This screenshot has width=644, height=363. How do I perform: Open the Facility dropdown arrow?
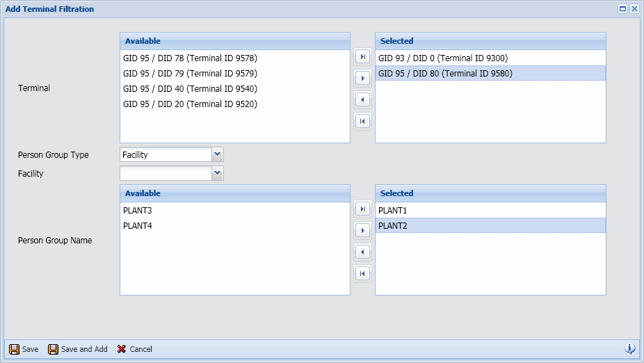coord(218,173)
